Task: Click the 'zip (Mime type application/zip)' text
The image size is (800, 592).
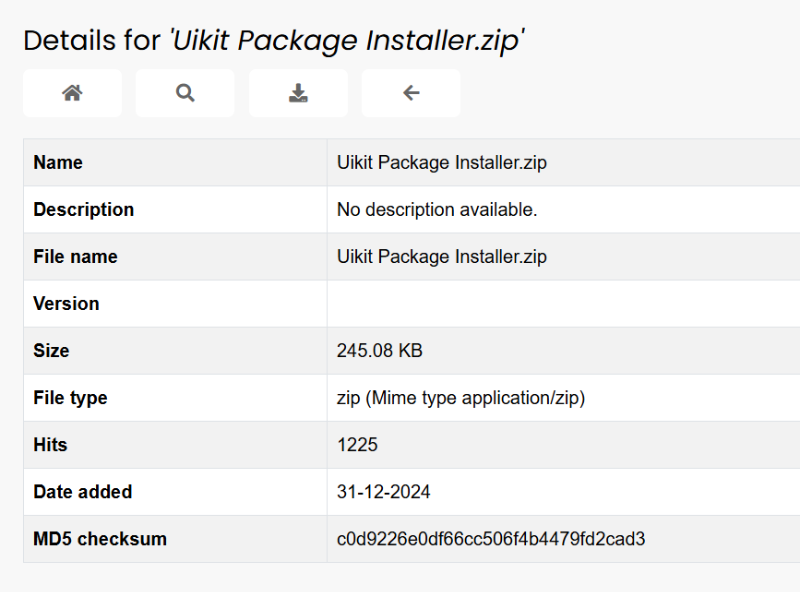Action: [x=461, y=398]
